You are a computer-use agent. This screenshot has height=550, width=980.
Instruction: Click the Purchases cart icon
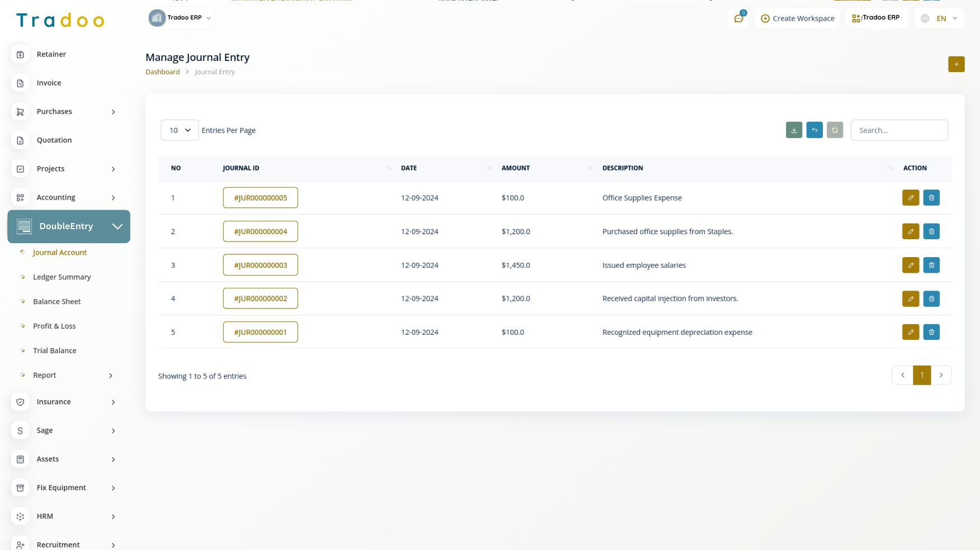tap(20, 112)
